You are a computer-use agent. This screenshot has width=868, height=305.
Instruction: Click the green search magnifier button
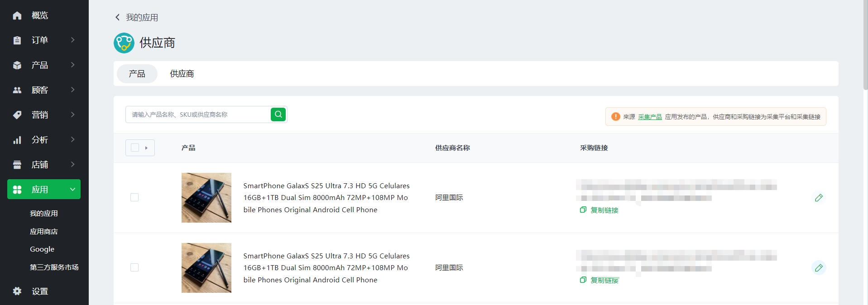278,114
